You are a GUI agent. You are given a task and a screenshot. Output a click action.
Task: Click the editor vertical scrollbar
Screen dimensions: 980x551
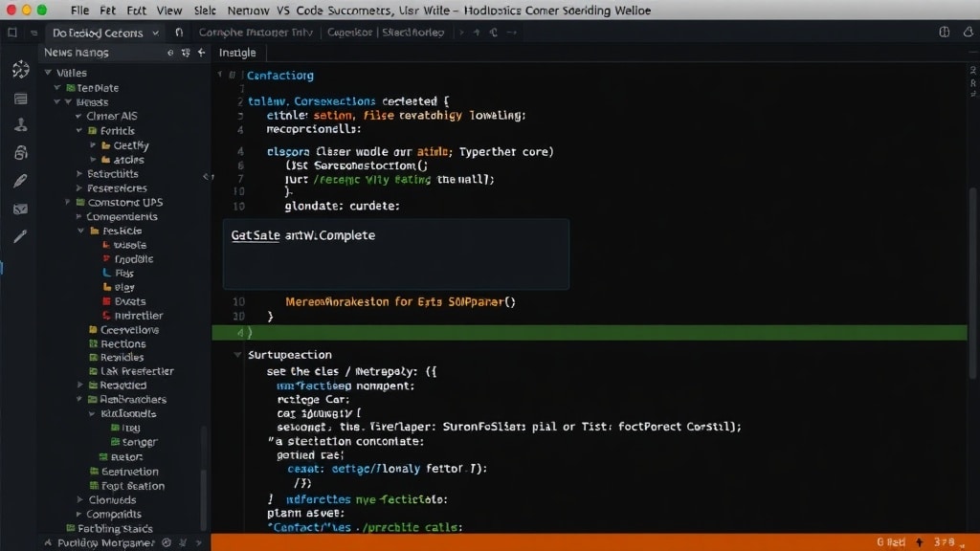click(x=973, y=239)
